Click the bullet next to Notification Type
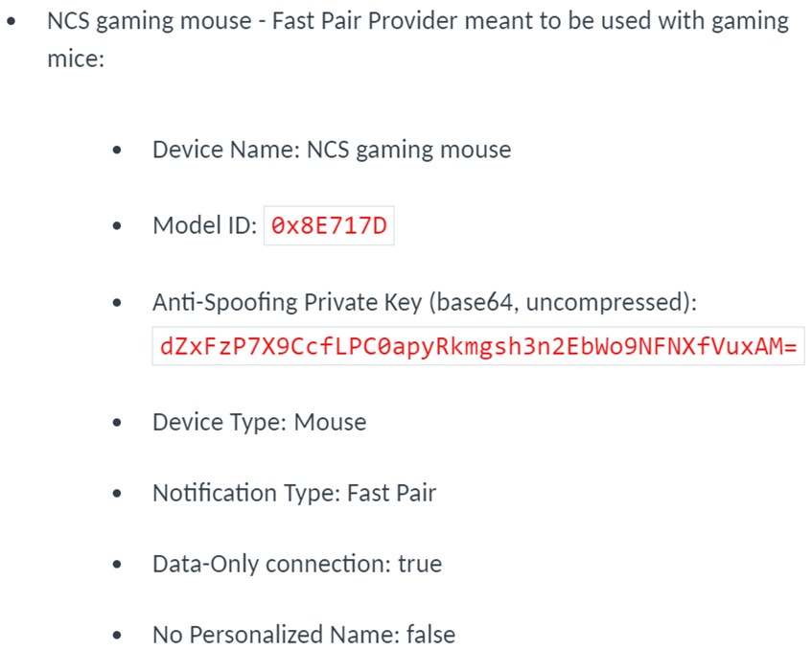This screenshot has width=812, height=651. tap(117, 494)
